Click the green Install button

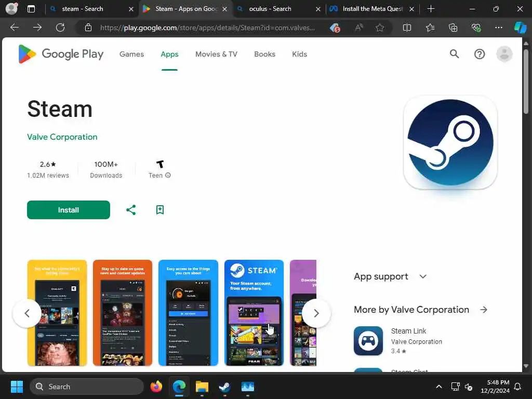pos(69,210)
